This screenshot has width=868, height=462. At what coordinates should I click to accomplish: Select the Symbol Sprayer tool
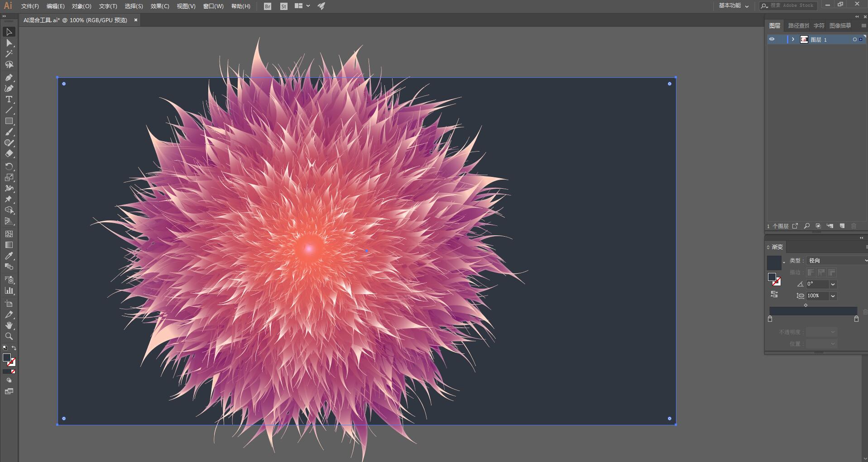[x=9, y=280]
